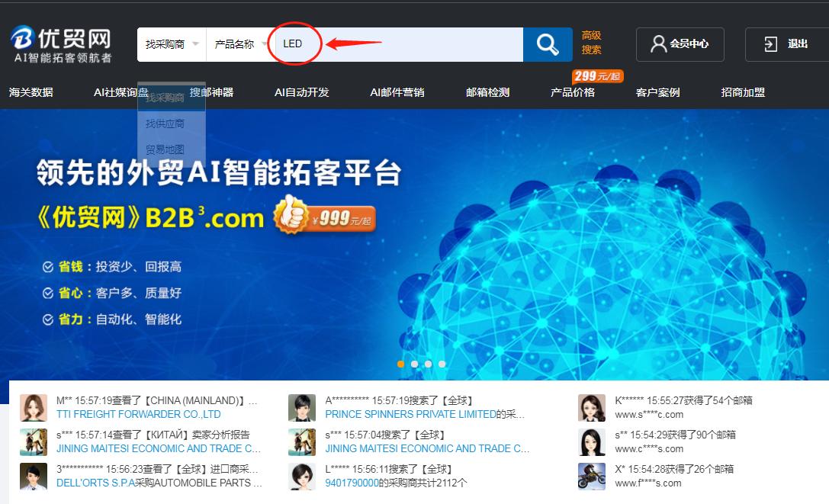Open 会员中心 via the person icon
This screenshot has height=504, width=829.
(679, 44)
